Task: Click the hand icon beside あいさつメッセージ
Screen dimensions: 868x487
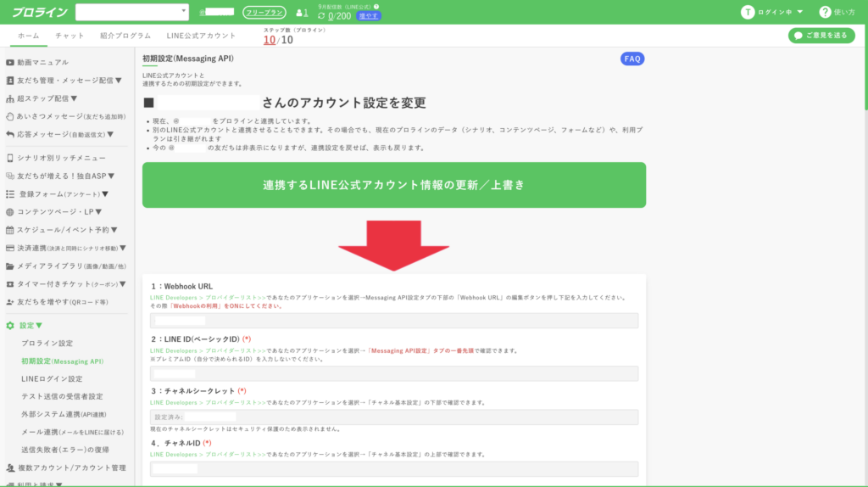Action: [x=10, y=116]
